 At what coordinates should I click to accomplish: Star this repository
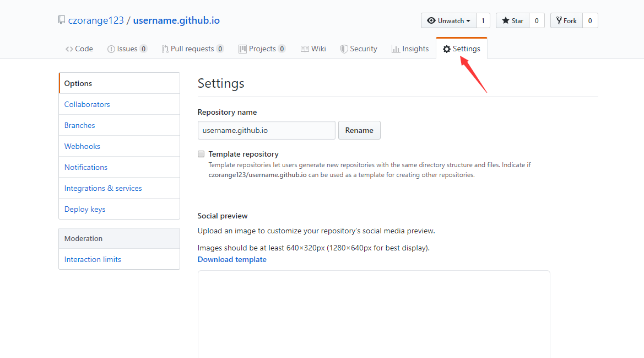click(x=512, y=21)
